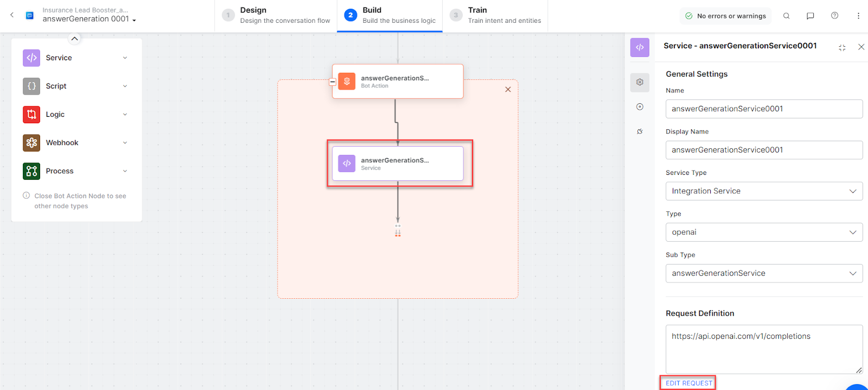Image resolution: width=868 pixels, height=390 pixels.
Task: Open the help question mark icon
Action: click(x=834, y=16)
